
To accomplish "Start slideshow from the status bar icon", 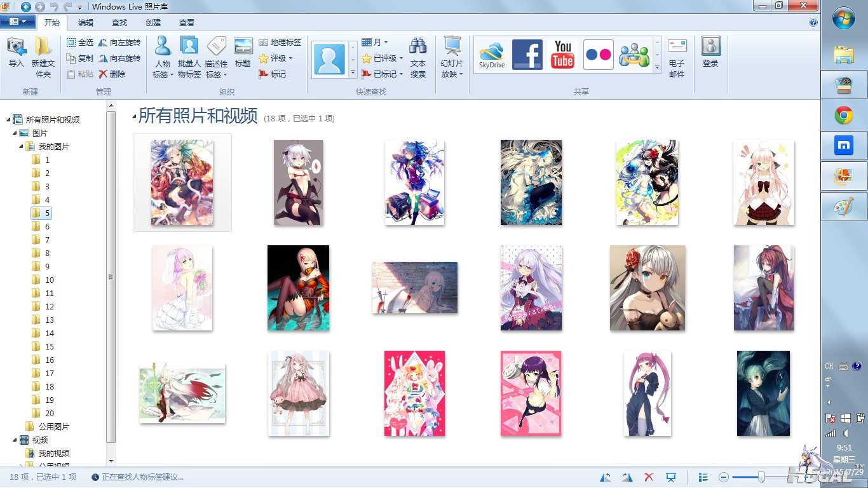I will (670, 477).
